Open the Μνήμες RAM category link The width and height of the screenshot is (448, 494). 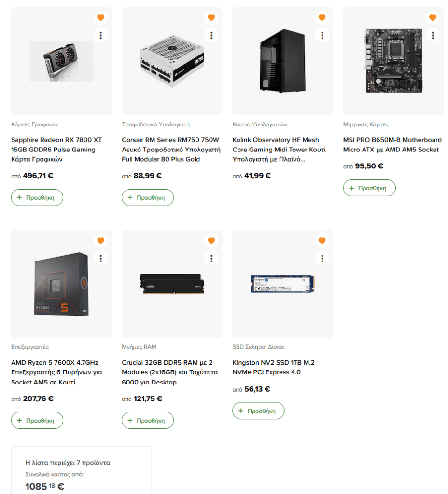point(139,347)
